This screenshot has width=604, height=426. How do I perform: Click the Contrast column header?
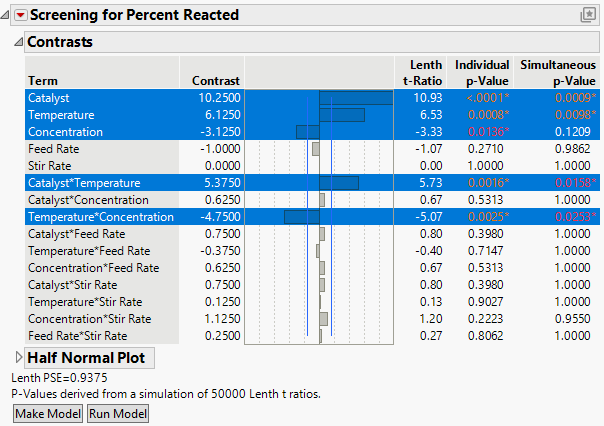pyautogui.click(x=216, y=80)
